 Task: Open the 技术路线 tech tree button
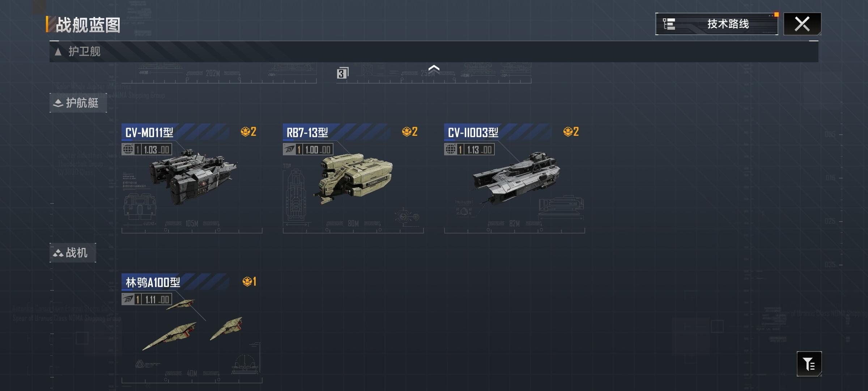click(x=716, y=24)
